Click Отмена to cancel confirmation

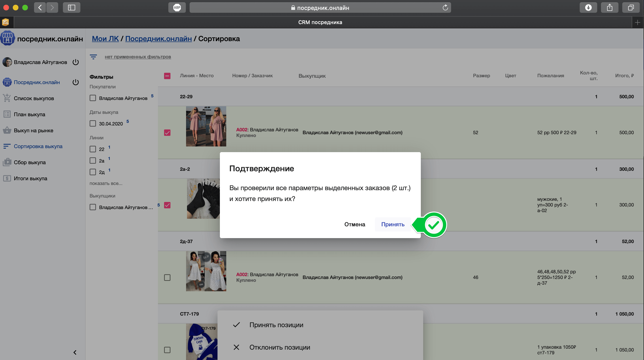click(354, 224)
